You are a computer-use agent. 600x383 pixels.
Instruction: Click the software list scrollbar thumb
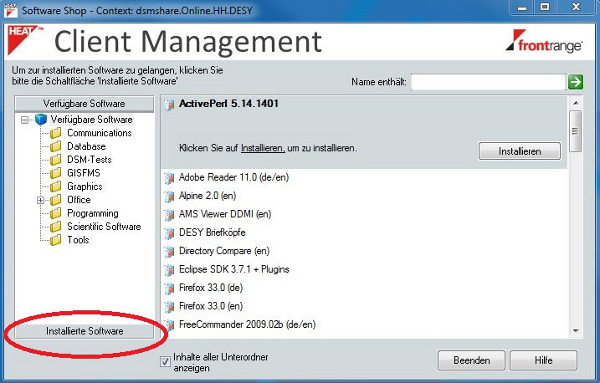point(575,131)
